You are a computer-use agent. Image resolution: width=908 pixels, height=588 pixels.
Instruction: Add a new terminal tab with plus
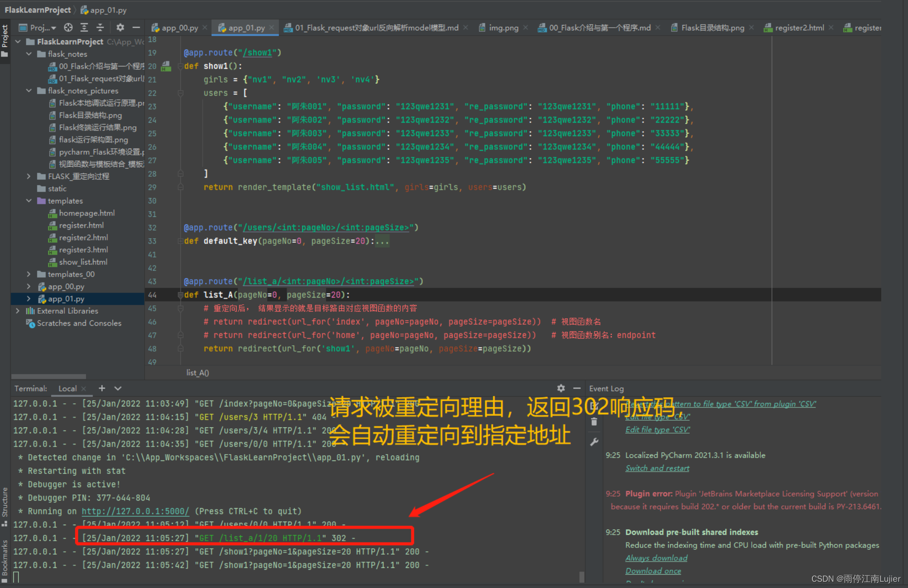pyautogui.click(x=102, y=388)
